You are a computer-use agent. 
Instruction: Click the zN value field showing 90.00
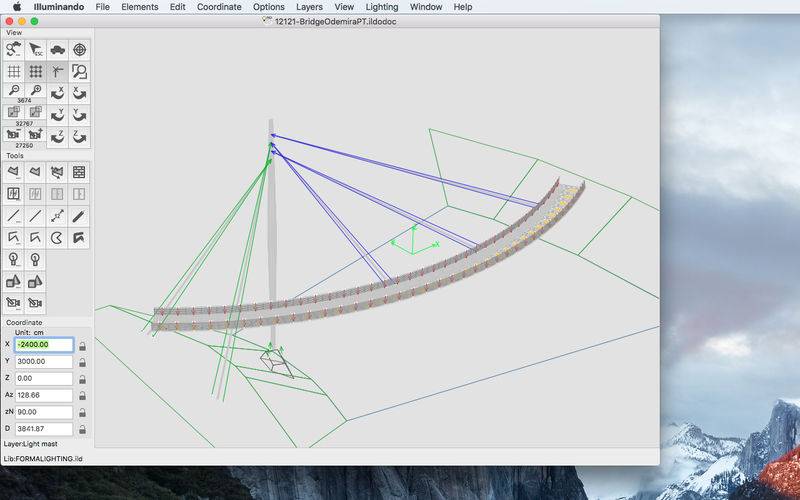point(44,412)
